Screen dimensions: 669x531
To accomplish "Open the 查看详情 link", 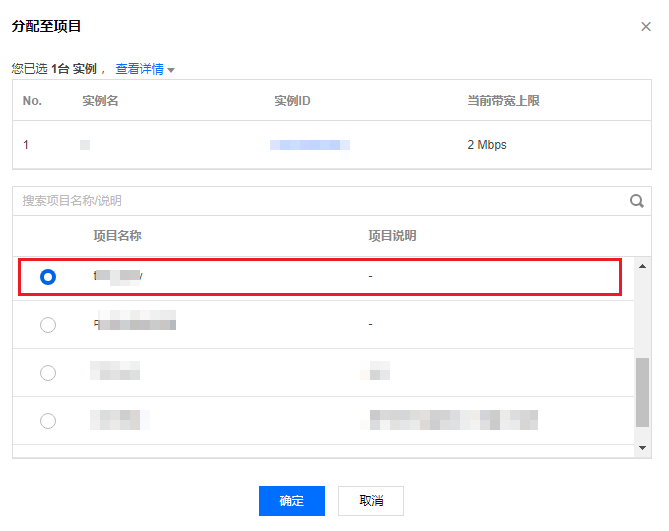I will pyautogui.click(x=140, y=69).
